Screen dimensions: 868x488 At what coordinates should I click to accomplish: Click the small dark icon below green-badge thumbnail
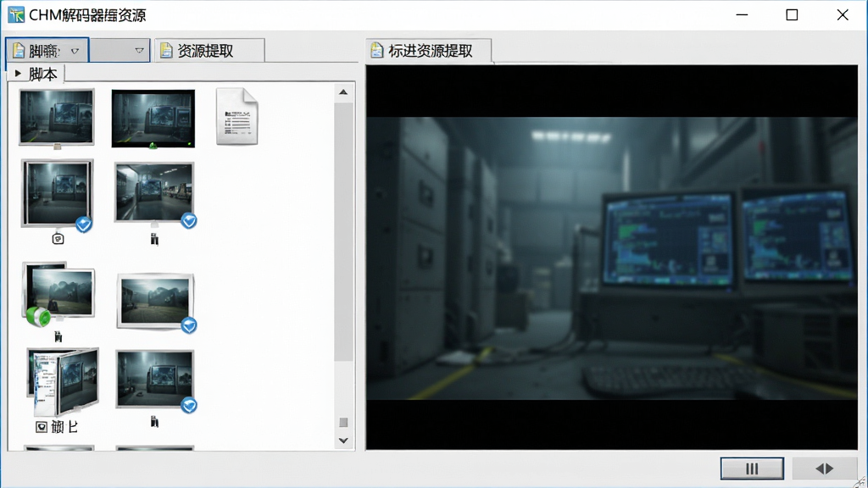58,336
